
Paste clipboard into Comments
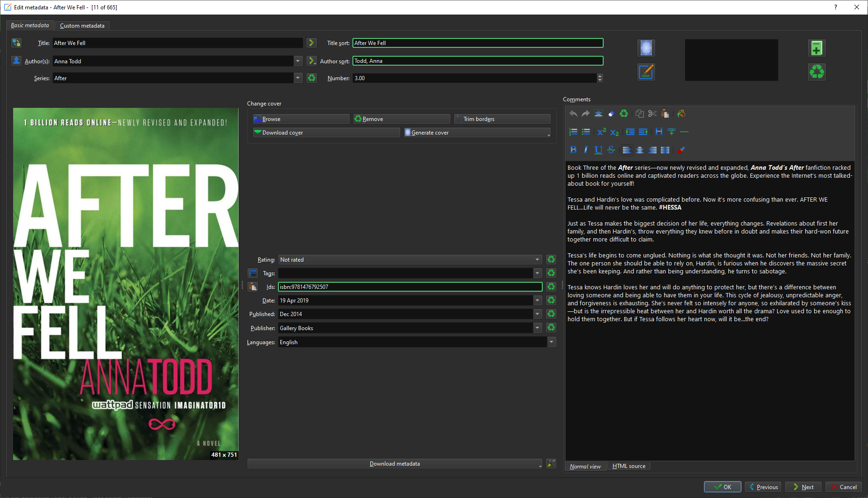coord(665,113)
